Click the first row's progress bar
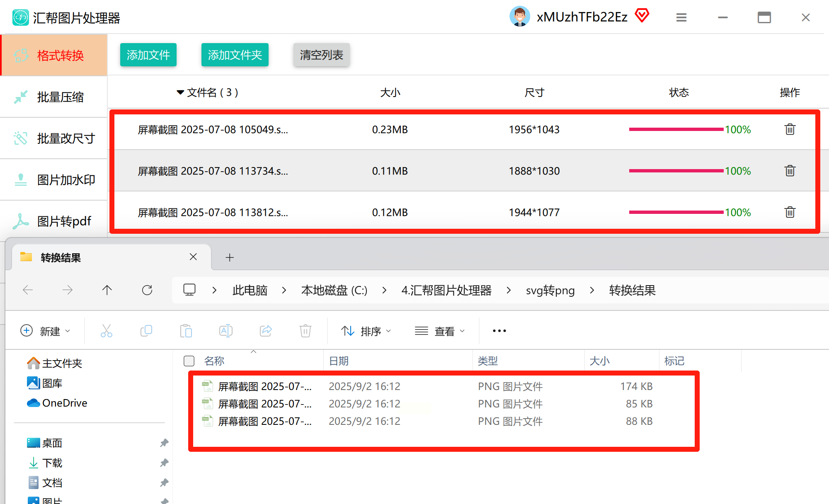829x504 pixels. [676, 129]
